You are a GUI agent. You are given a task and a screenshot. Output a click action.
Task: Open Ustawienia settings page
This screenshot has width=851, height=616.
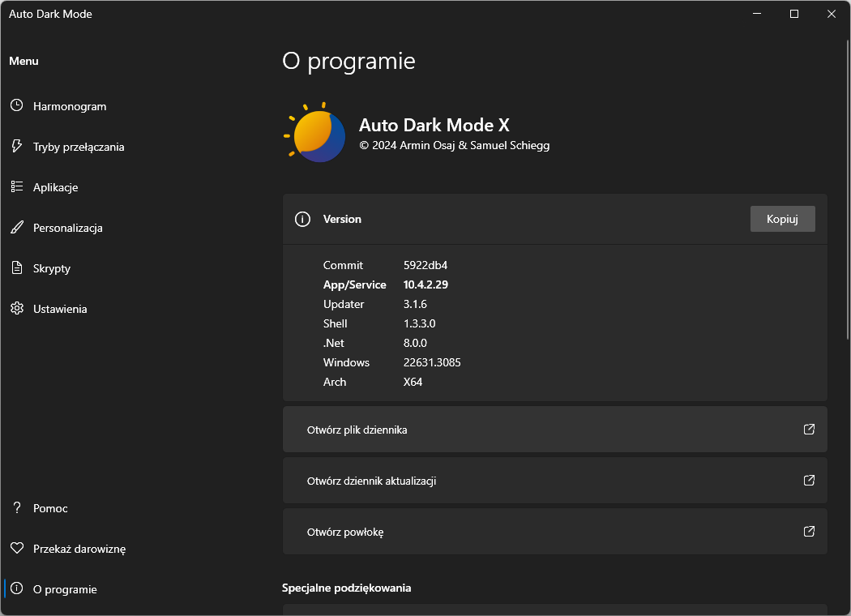pyautogui.click(x=60, y=309)
